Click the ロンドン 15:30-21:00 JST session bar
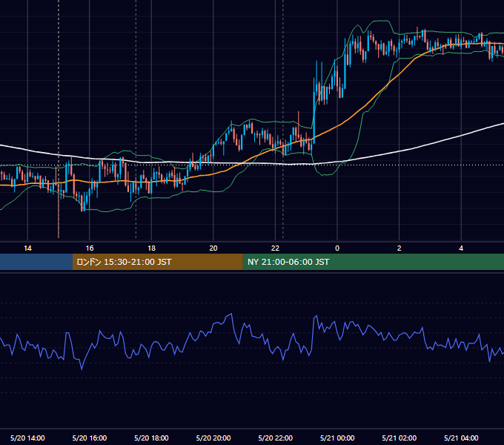The image size is (504, 445). pyautogui.click(x=157, y=262)
